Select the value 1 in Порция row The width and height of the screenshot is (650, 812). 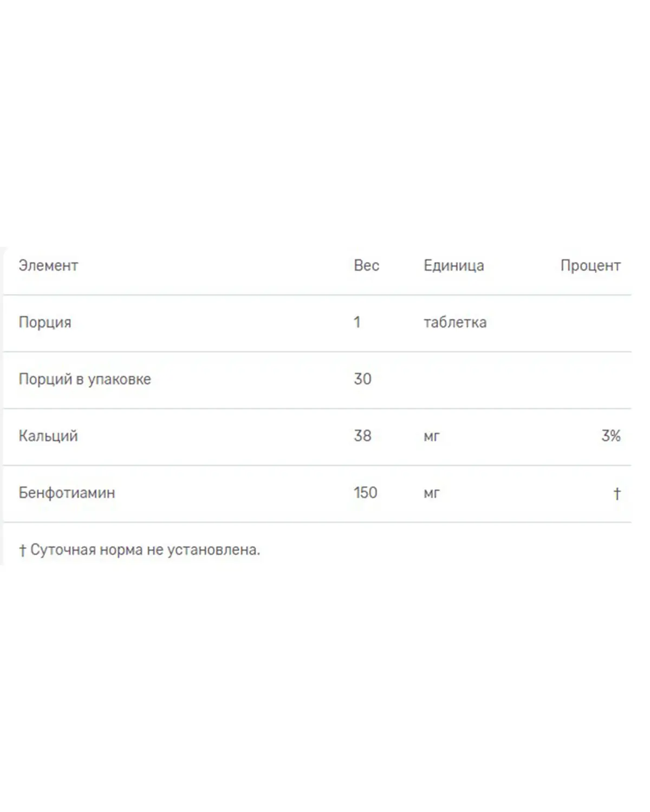coord(357,323)
